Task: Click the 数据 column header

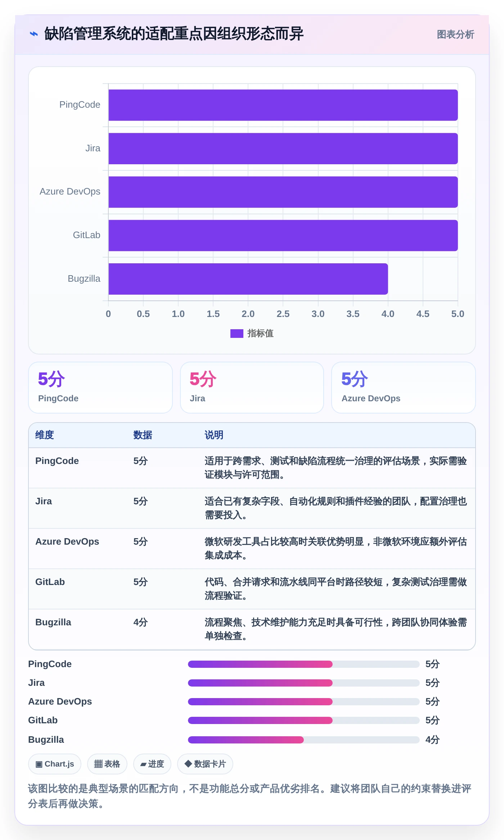Action: coord(143,435)
